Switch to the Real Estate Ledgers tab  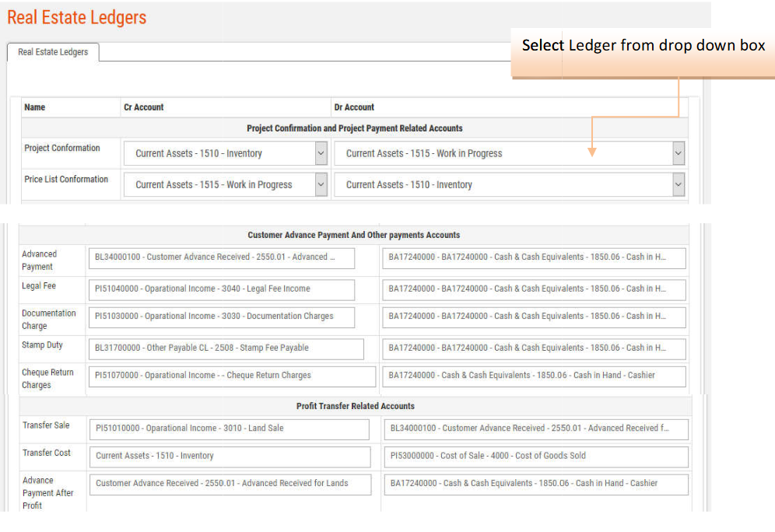pos(53,52)
